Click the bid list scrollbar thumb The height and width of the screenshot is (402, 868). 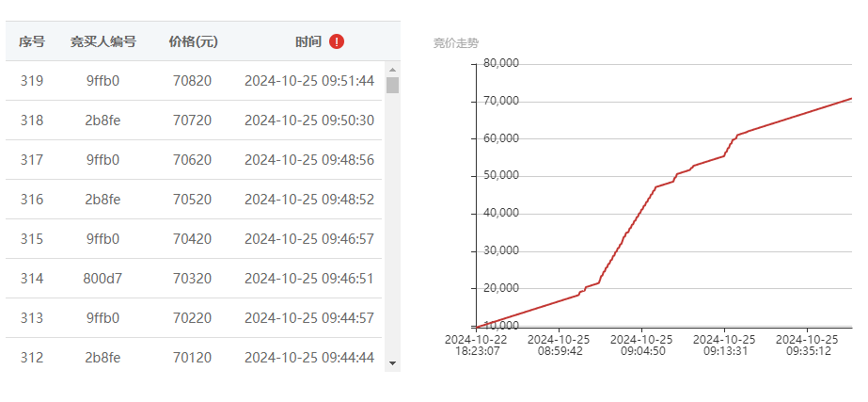392,86
